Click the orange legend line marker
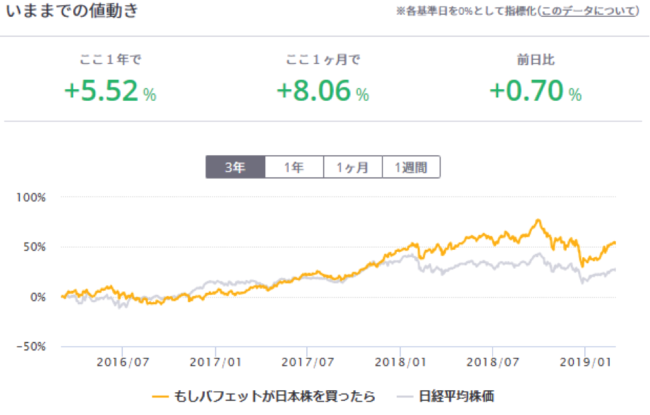Screen dimensions: 650x415 [x=160, y=397]
